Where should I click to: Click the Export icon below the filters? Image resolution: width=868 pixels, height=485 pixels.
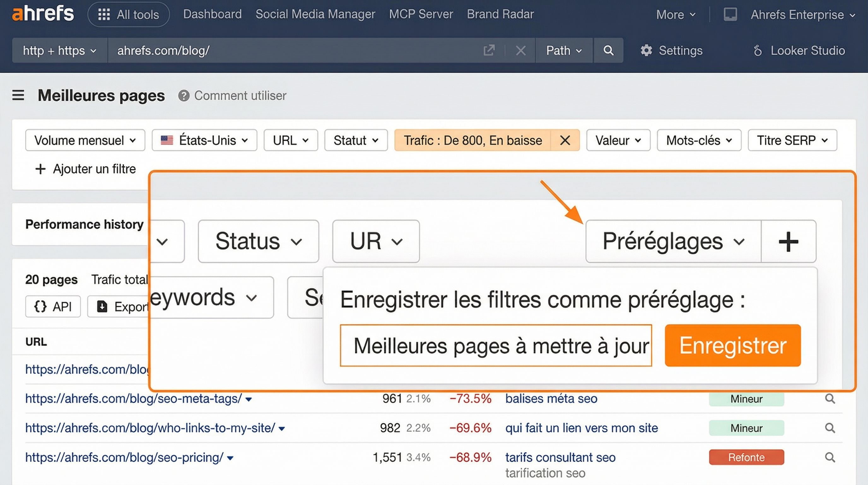(102, 306)
